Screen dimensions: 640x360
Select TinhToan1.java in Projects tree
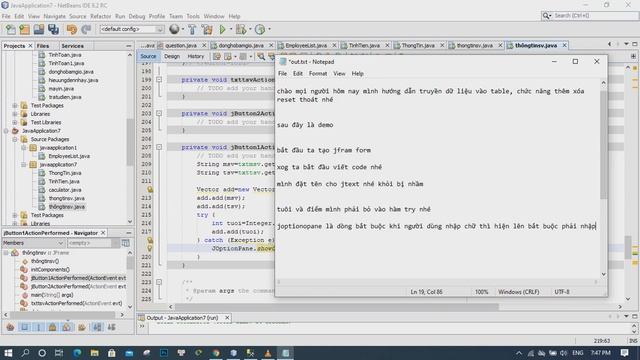pos(66,63)
